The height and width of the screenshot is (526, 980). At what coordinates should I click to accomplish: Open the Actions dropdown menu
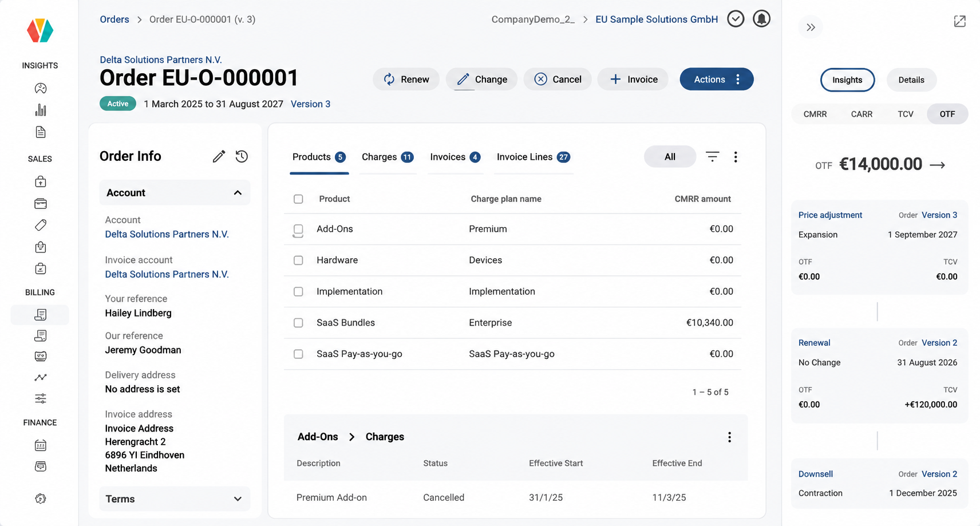(x=717, y=79)
